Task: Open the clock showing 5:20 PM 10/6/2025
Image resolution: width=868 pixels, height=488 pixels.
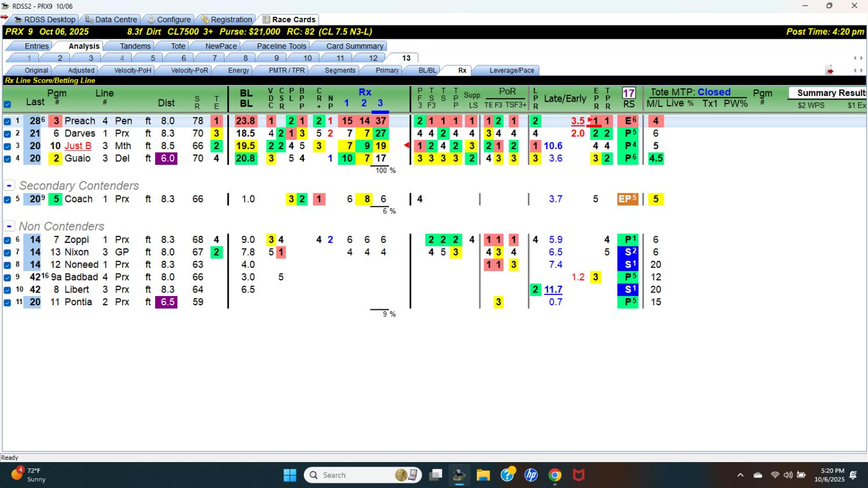Action: pos(829,475)
